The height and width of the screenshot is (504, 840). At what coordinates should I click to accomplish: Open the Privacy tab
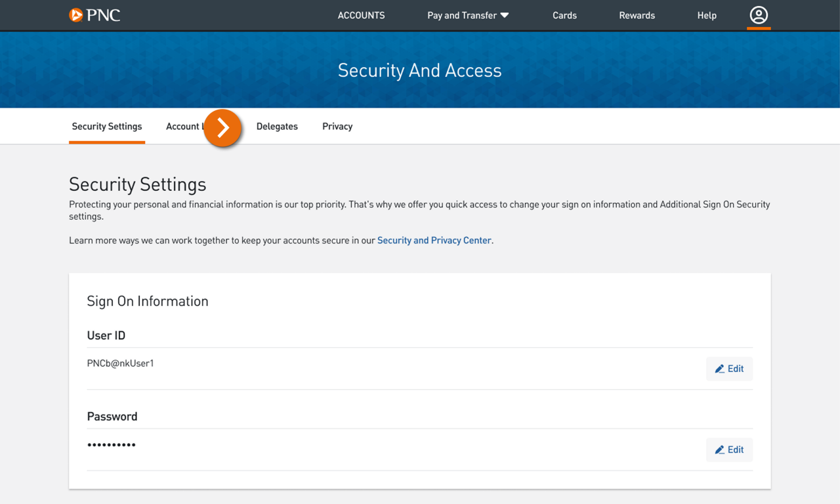tap(337, 126)
